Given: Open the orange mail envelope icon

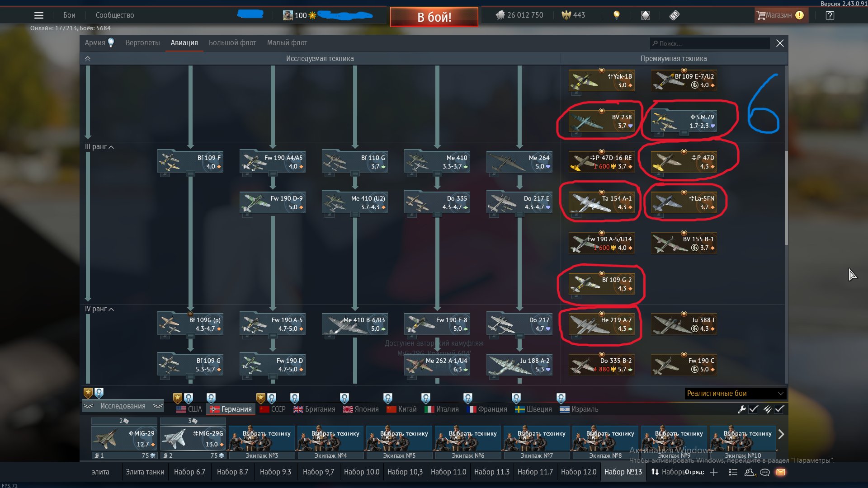Looking at the screenshot, I should 781,472.
